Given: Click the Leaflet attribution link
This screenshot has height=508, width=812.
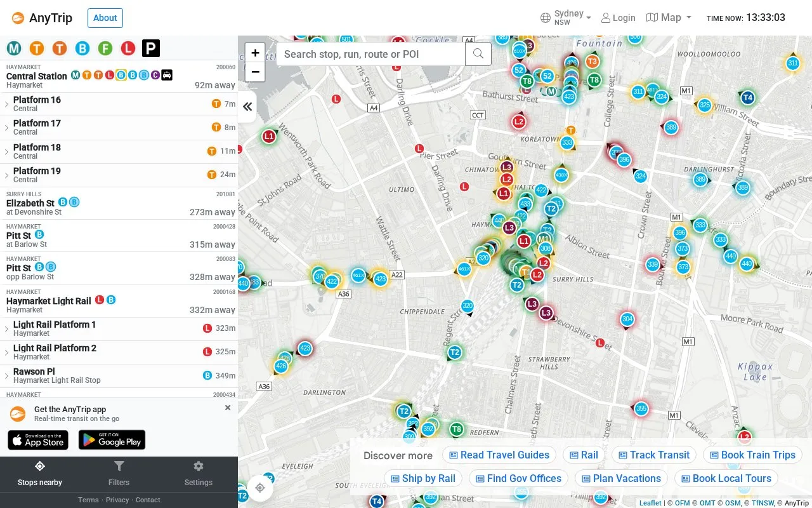Looking at the screenshot, I should (x=650, y=503).
